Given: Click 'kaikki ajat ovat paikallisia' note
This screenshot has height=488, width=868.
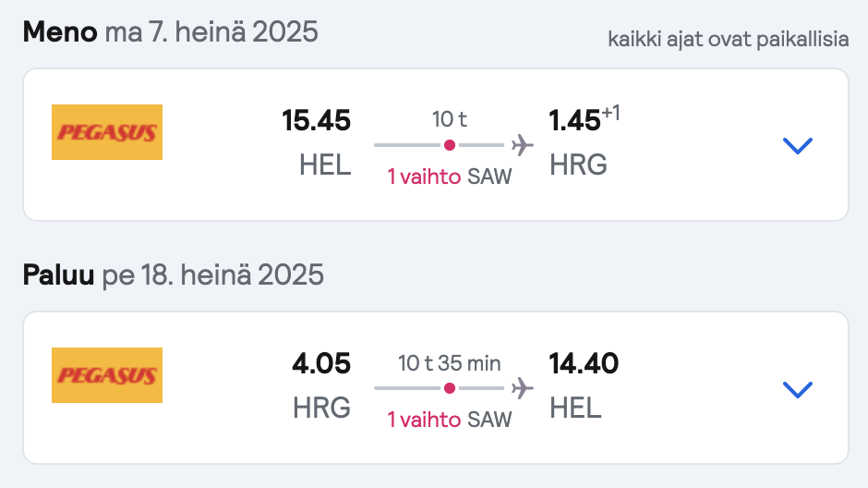Looking at the screenshot, I should pyautogui.click(x=729, y=39).
